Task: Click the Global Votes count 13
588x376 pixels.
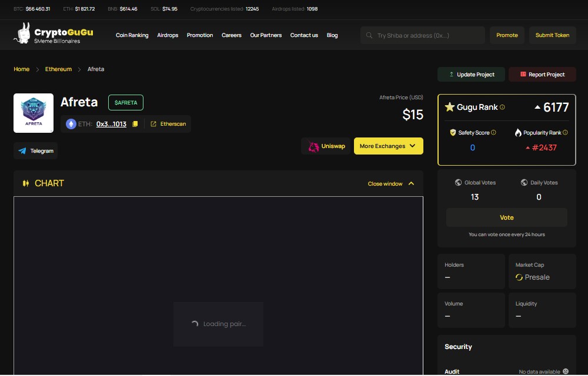Action: pyautogui.click(x=475, y=197)
